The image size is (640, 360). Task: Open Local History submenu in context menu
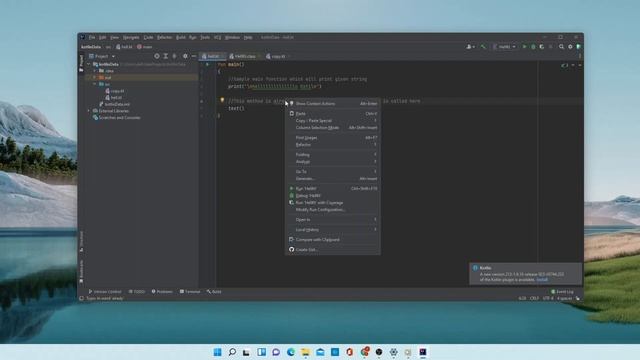tap(333, 229)
